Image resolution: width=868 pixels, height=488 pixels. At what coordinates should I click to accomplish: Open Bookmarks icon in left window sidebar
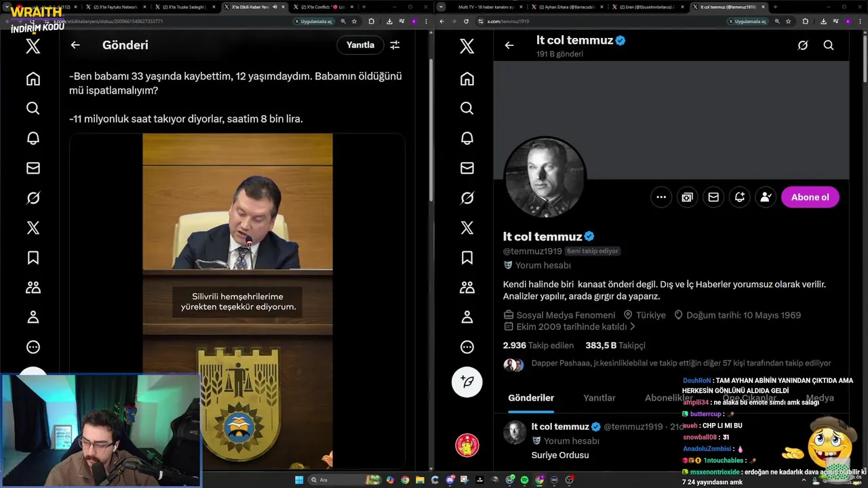[x=33, y=258]
